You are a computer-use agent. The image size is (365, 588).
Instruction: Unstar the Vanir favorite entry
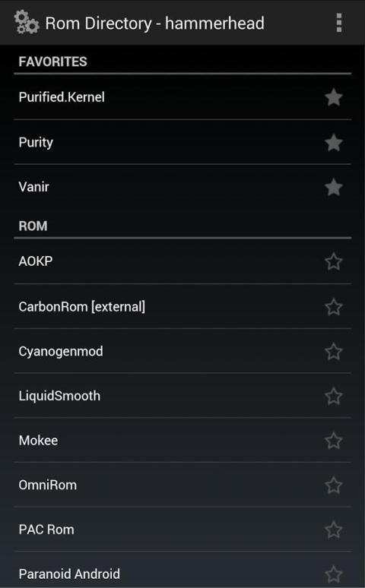click(x=334, y=187)
